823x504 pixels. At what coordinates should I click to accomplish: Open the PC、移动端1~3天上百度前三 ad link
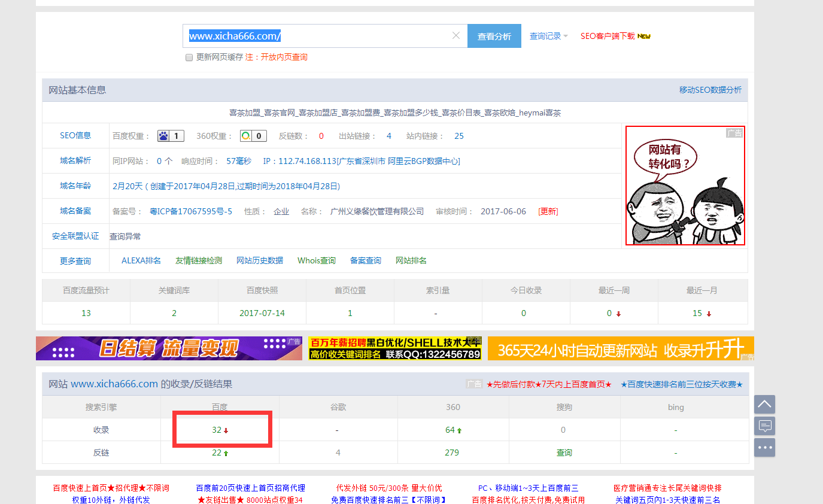click(x=529, y=488)
